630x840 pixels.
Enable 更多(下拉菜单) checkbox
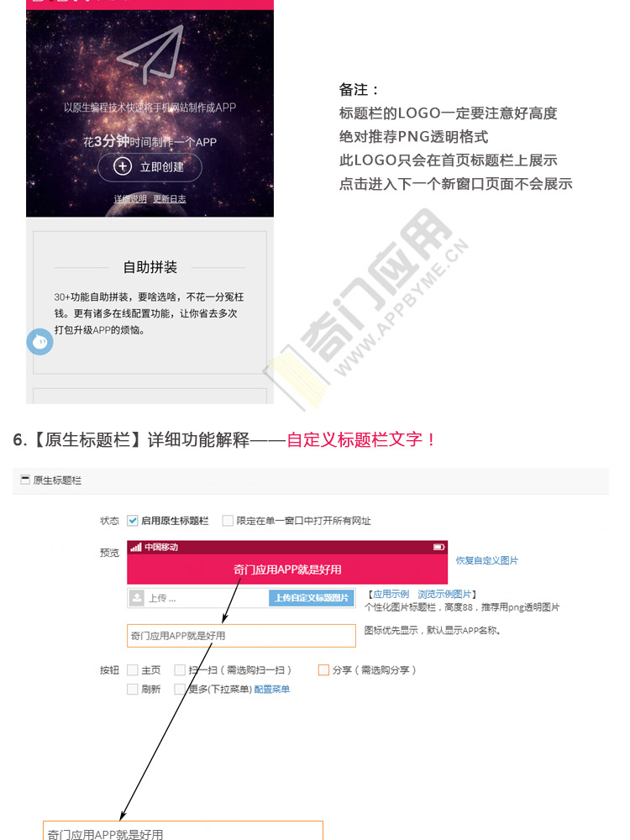(180, 689)
